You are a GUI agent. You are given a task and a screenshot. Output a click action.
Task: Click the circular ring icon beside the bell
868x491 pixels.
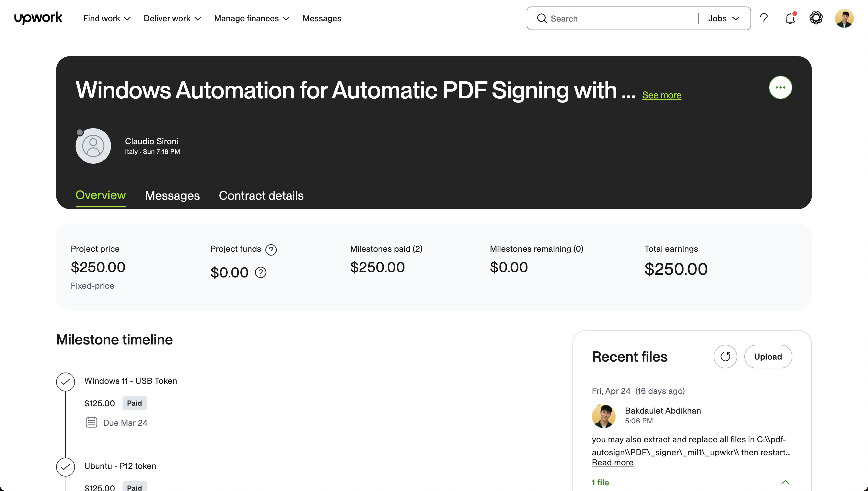click(816, 18)
